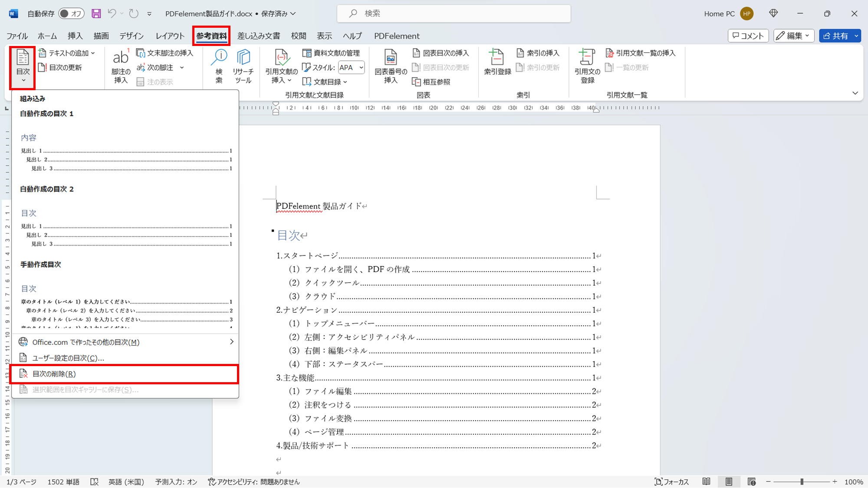Open the 編集 editing mode dropdown

(793, 36)
